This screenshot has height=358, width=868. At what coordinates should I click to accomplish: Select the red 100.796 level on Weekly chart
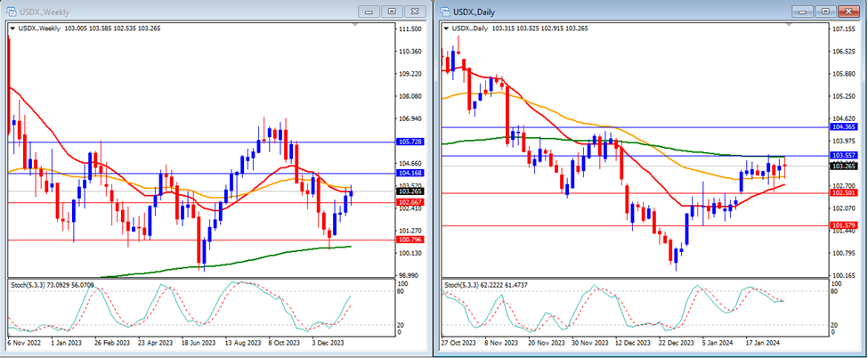coord(410,240)
